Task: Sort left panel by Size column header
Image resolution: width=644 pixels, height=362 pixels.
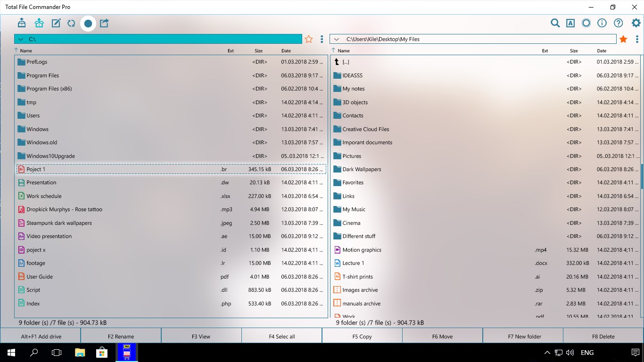Action: click(258, 50)
